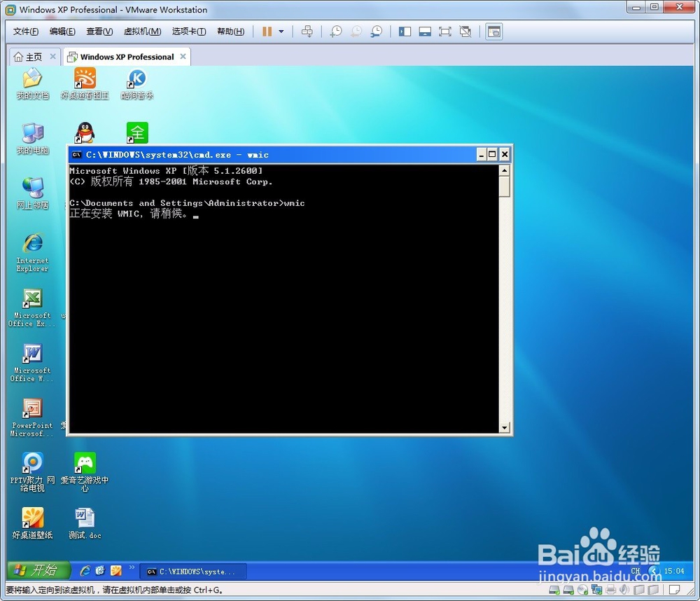Viewport: 700px width, 601px height.
Task: Click the cmd window scroll down arrow
Action: tap(505, 427)
